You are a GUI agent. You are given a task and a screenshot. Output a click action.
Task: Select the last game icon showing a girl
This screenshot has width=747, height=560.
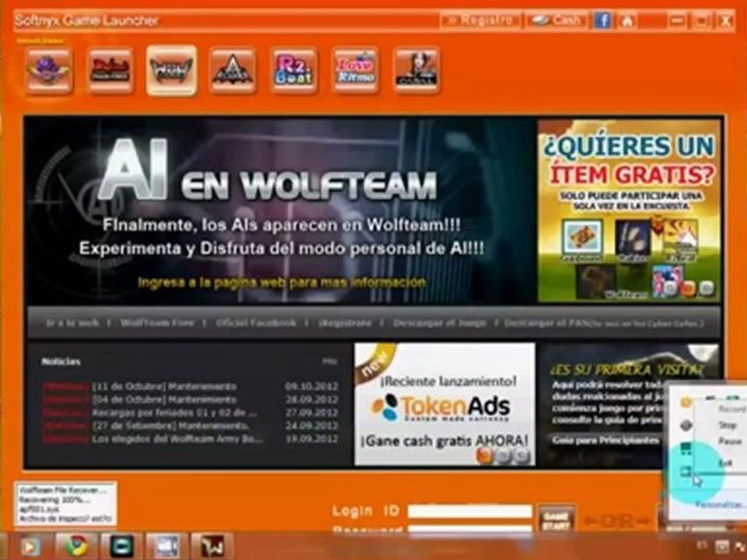click(x=416, y=70)
